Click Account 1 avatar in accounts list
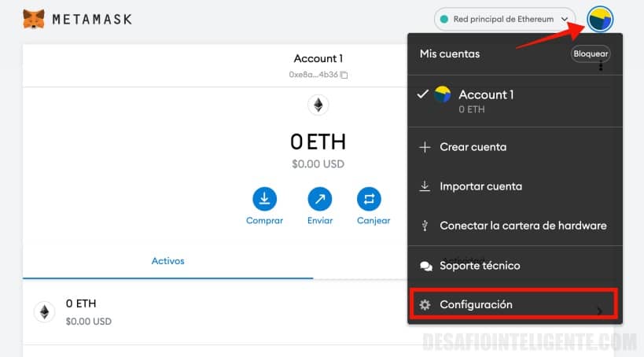This screenshot has height=357, width=644. pyautogui.click(x=443, y=94)
